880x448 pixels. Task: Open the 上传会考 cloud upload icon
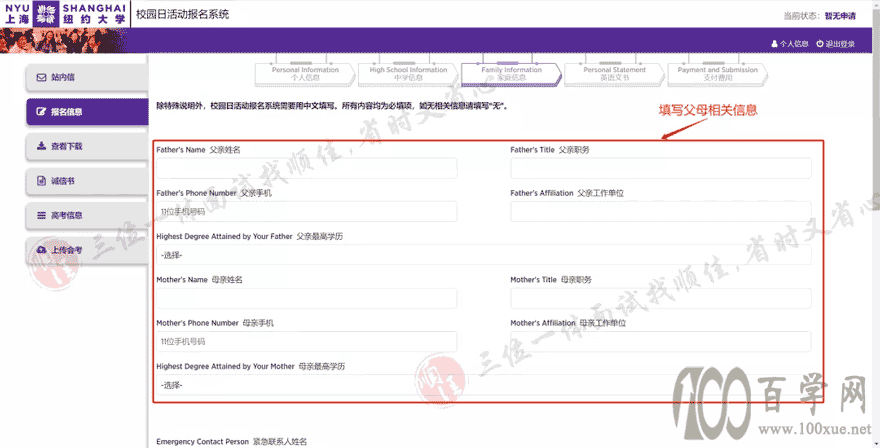pos(41,250)
